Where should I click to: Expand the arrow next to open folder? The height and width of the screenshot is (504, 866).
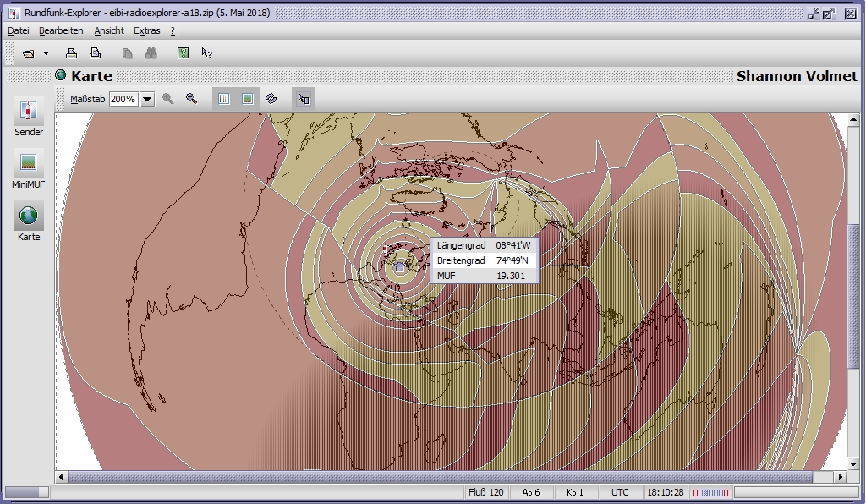(x=46, y=53)
